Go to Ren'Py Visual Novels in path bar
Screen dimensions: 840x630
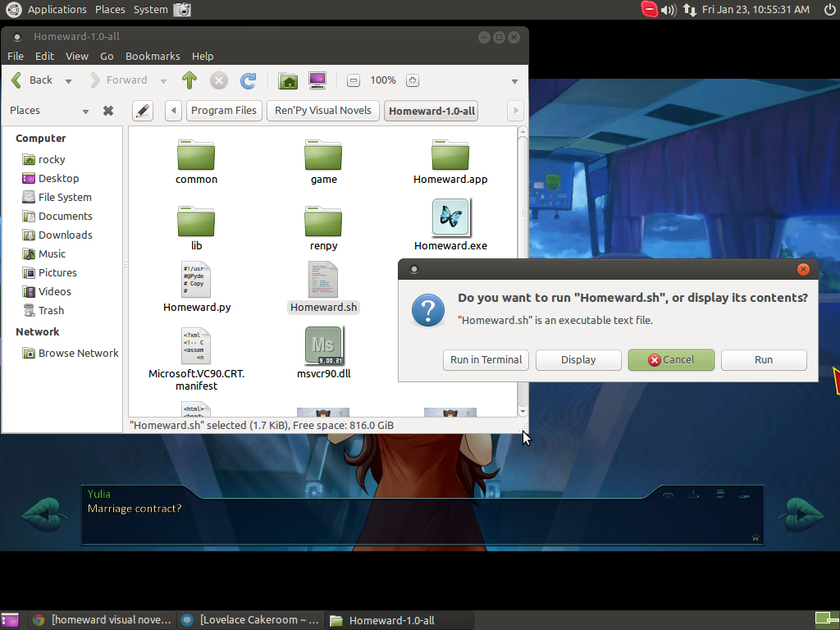(x=323, y=111)
